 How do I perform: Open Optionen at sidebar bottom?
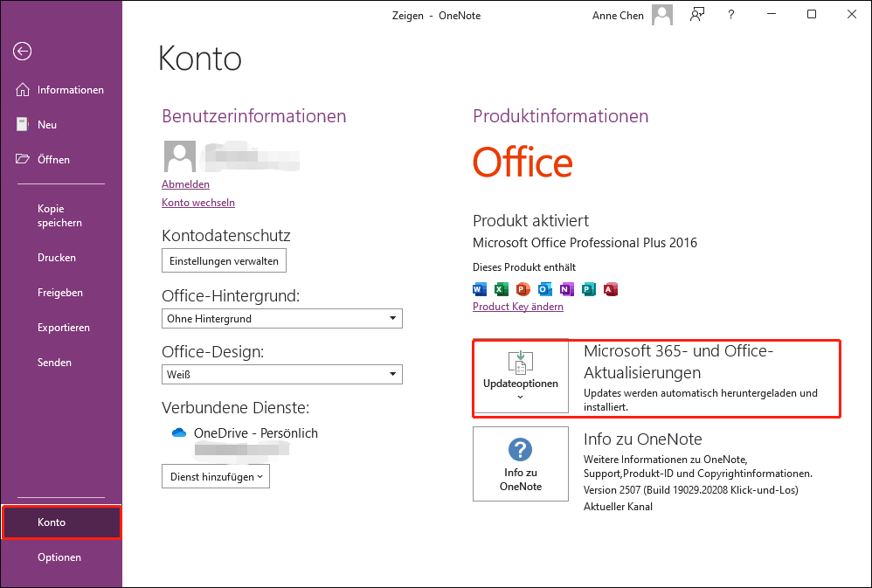coord(61,557)
